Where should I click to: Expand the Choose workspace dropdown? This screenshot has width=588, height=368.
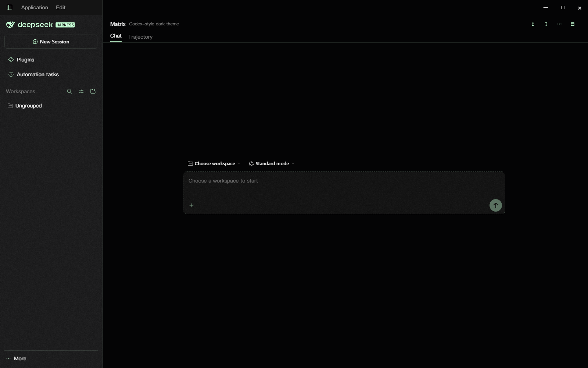[214, 163]
